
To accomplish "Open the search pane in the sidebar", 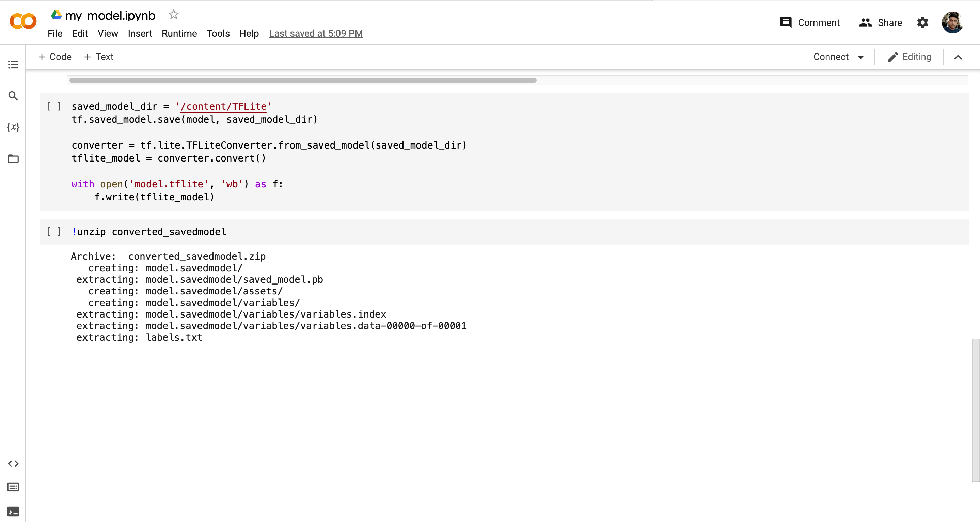I will pos(13,96).
